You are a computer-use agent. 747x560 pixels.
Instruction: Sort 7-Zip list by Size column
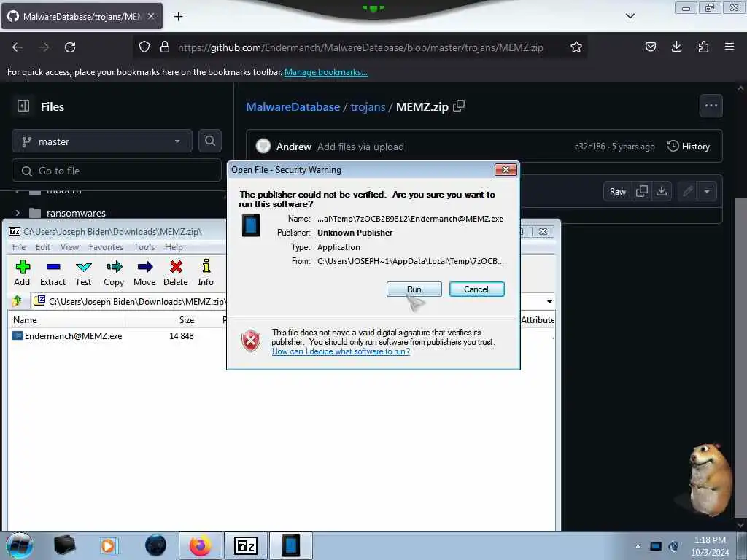[186, 320]
